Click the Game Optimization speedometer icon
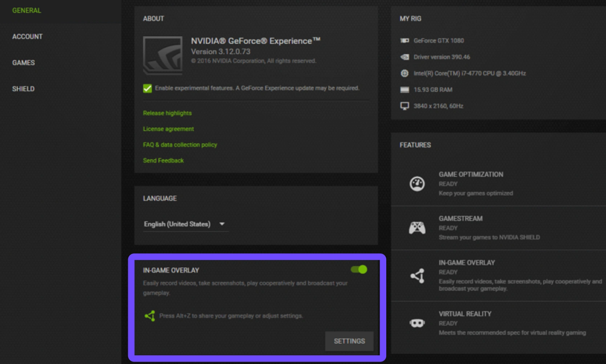606x364 pixels. 417,184
